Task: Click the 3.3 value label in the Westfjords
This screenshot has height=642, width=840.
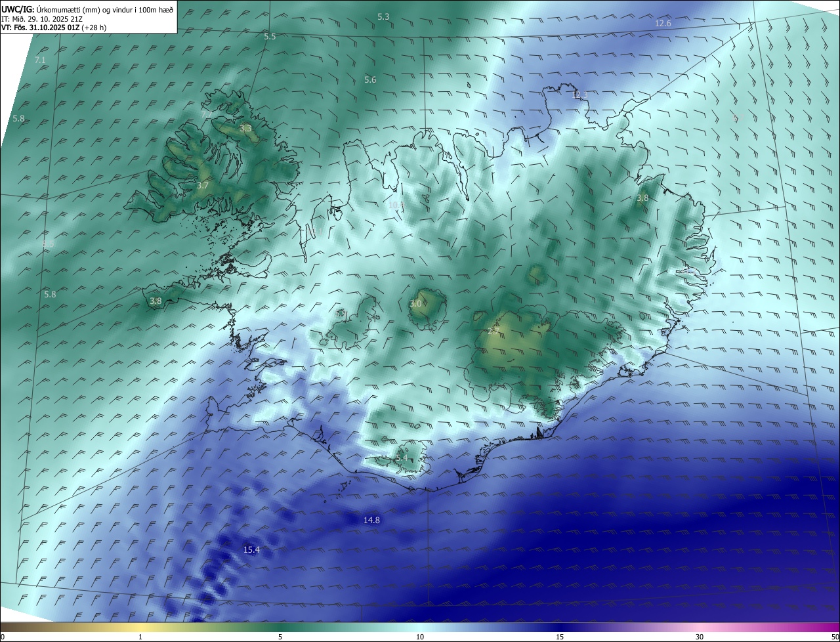Action: coord(245,129)
